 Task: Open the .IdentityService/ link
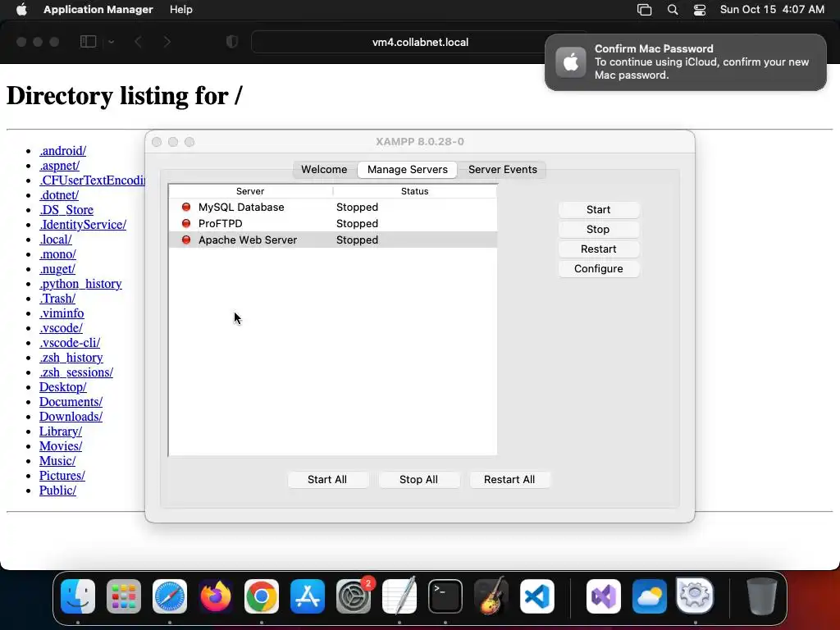[83, 225]
